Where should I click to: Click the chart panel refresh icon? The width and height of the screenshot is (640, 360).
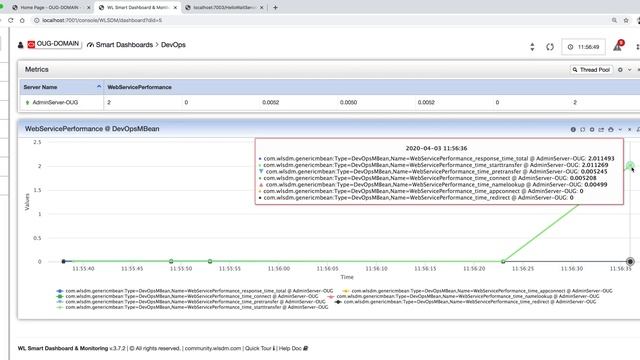tap(582, 129)
